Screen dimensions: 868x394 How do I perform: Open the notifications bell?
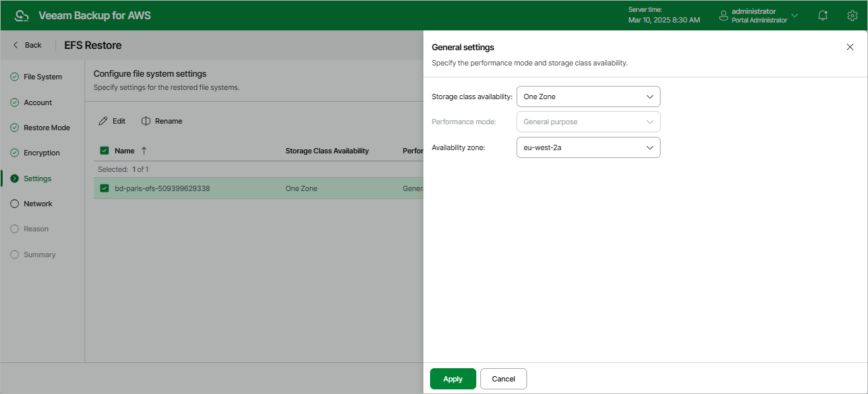click(x=822, y=15)
